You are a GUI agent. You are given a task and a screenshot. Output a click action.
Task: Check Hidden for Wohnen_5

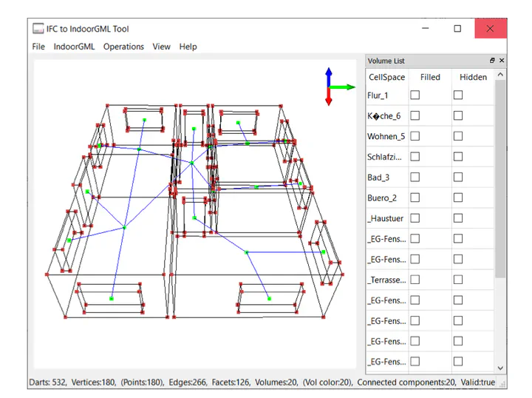pos(458,136)
